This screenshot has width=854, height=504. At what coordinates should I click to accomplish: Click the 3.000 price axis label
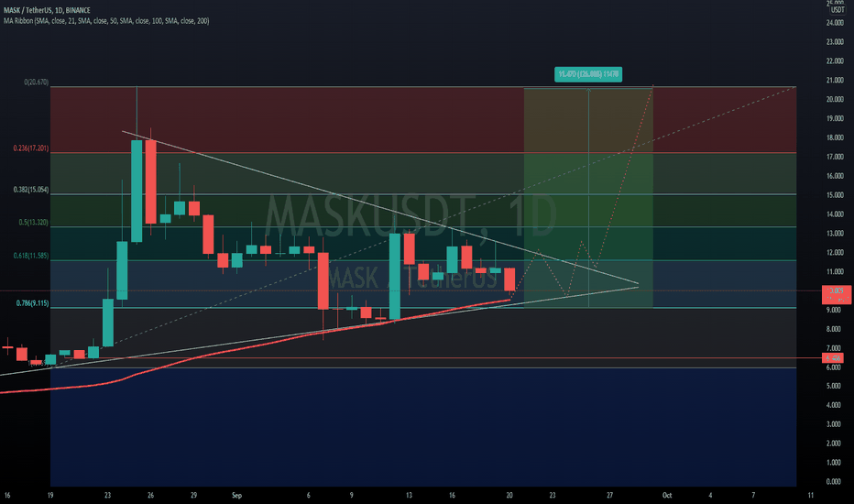pos(834,424)
